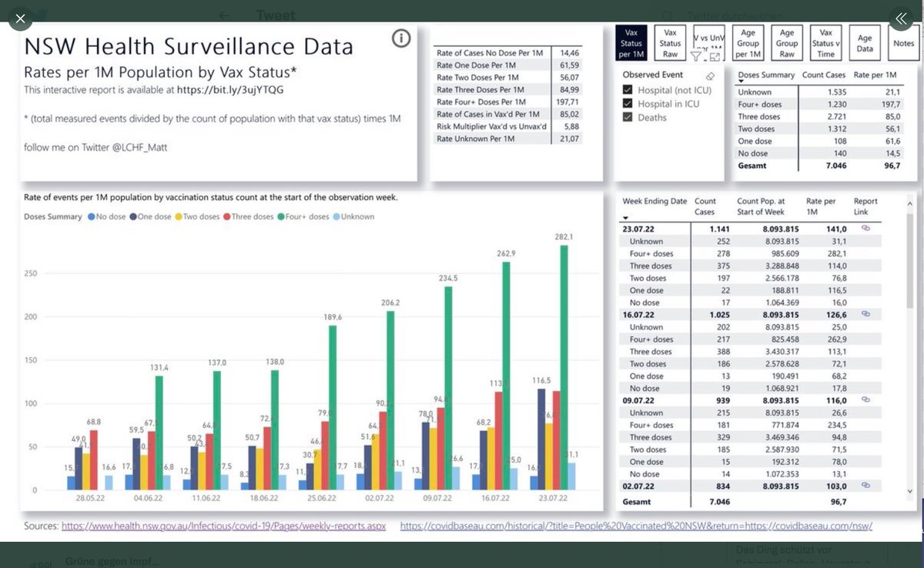Toggle the Hospital (not ICU) checkbox

pyautogui.click(x=628, y=90)
